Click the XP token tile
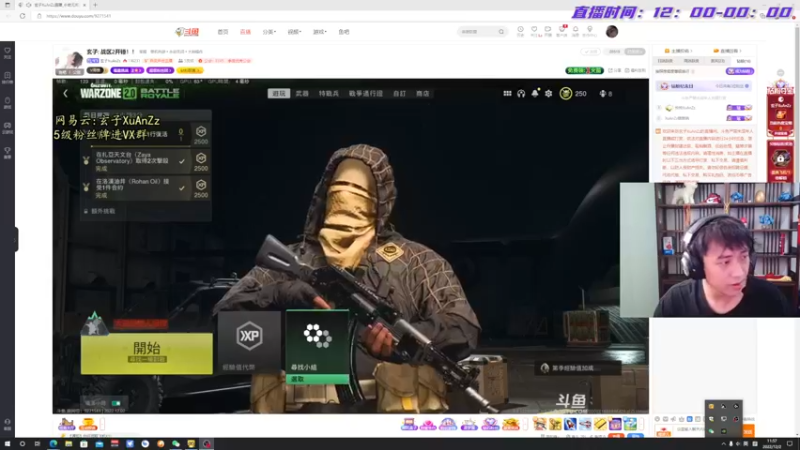 249,341
